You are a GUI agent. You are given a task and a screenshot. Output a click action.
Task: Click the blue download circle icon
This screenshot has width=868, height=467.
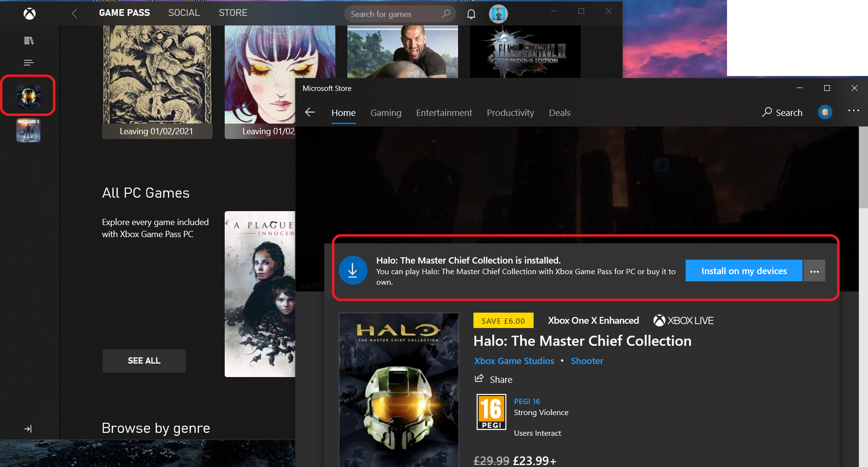(x=353, y=270)
